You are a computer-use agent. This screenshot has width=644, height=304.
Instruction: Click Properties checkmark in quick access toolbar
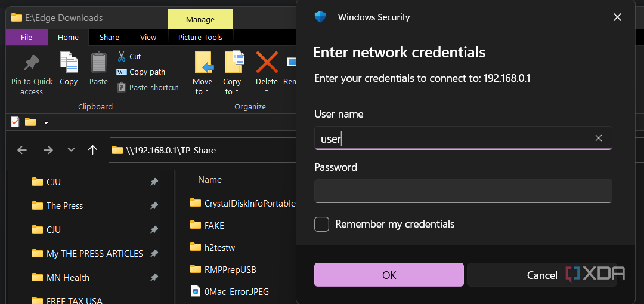click(15, 122)
